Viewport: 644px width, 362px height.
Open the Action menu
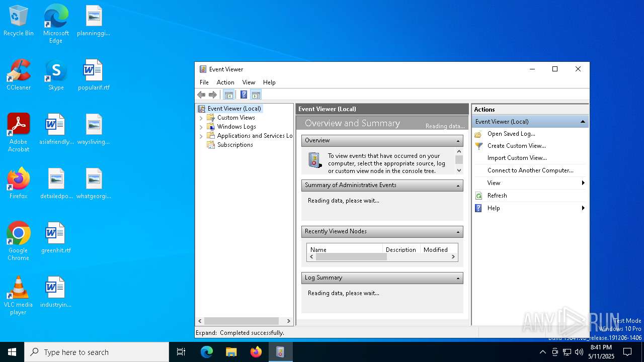tap(225, 82)
